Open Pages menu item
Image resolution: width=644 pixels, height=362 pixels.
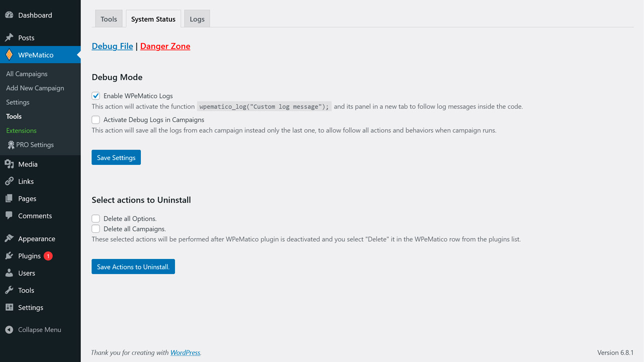[40, 199]
